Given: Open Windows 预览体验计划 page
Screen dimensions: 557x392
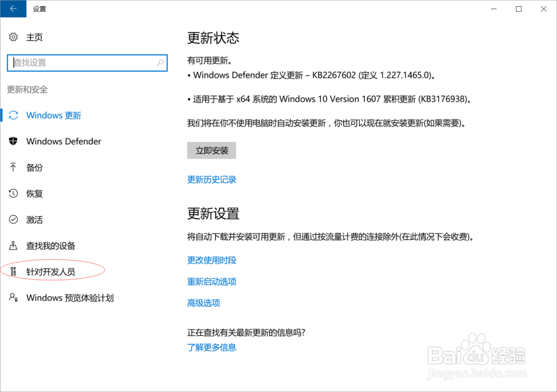Looking at the screenshot, I should (x=70, y=298).
